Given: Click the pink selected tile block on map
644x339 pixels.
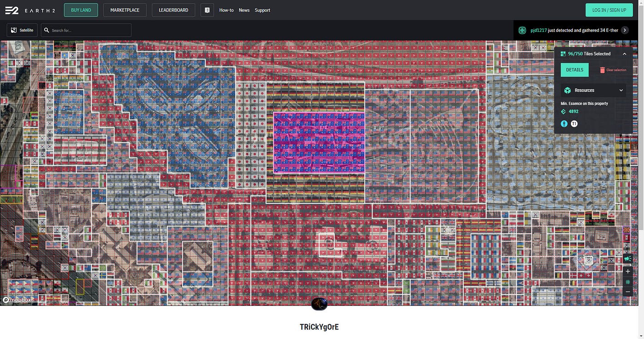Looking at the screenshot, I should tap(319, 142).
